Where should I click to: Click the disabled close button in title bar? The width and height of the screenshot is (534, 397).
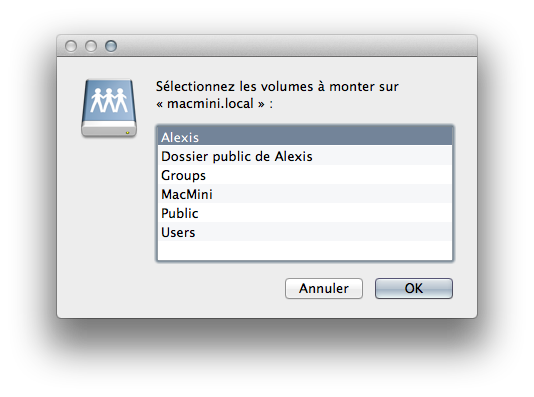(x=71, y=46)
